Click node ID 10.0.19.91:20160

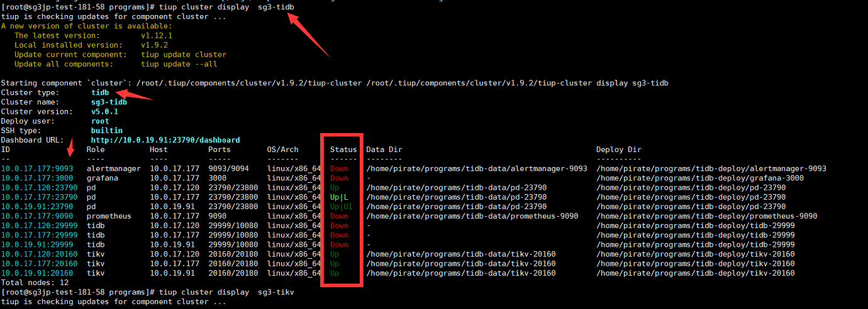37,273
